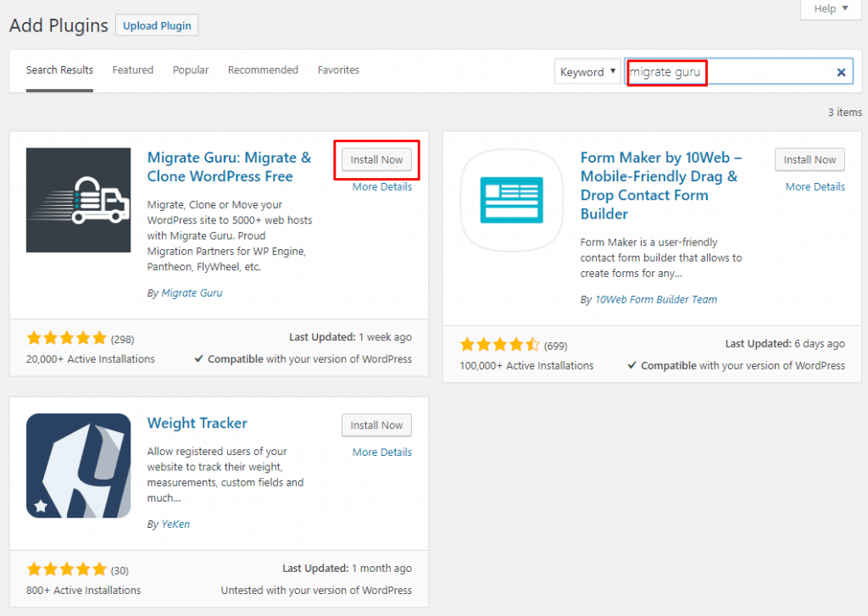Viewport: 868px width, 616px height.
Task: Install the Form Maker plugin now
Action: click(x=810, y=159)
